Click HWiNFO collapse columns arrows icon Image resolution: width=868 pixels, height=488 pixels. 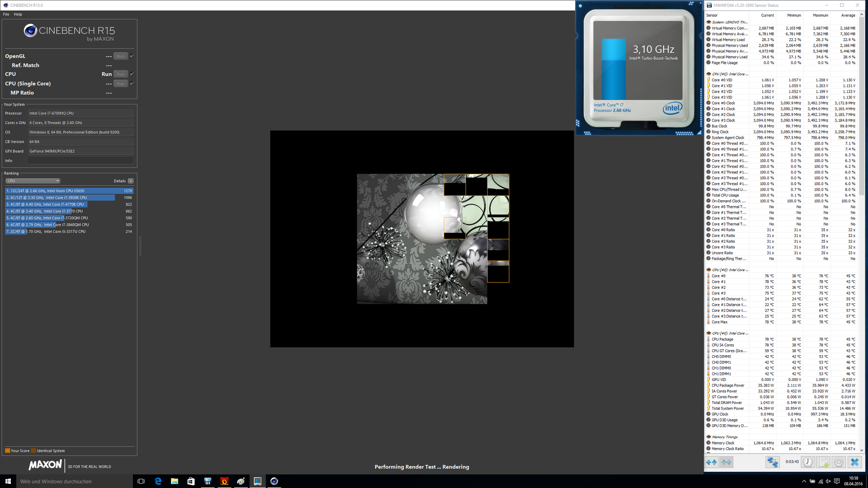pos(726,462)
